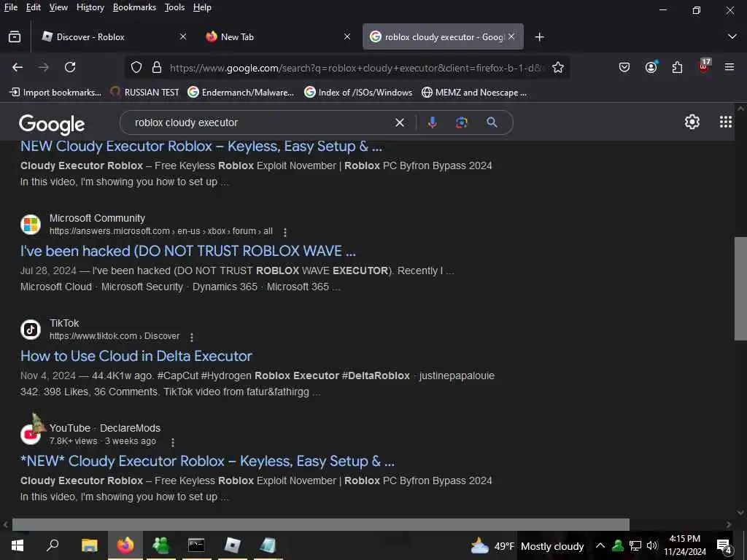Open the Extensions puzzle icon
Viewport: 747px width, 560px height.
(678, 68)
